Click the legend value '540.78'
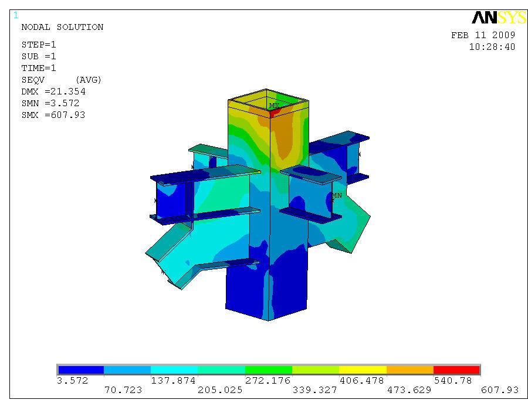 [x=453, y=381]
